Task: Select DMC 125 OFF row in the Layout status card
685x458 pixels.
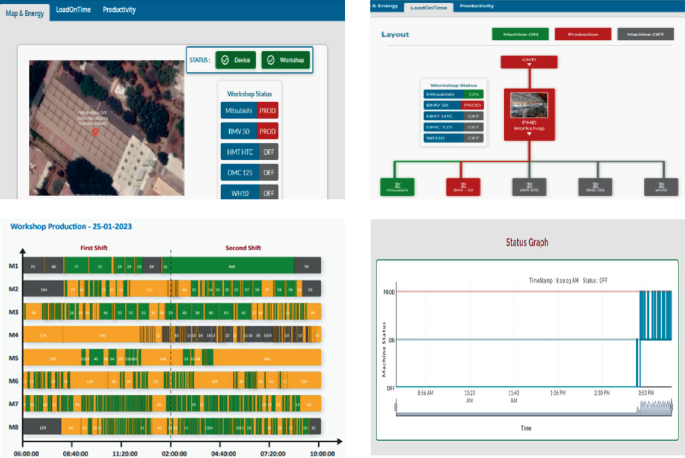Action: (453, 127)
